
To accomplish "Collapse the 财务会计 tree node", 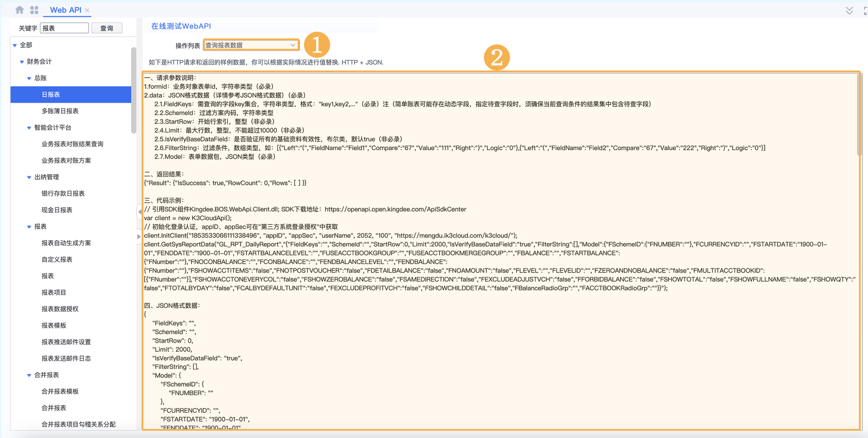I will tap(22, 62).
